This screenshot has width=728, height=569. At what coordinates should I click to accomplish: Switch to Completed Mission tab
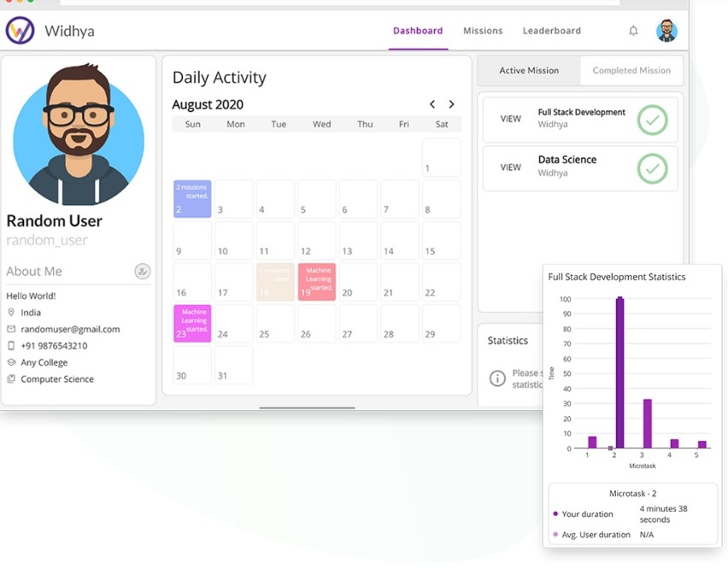click(x=631, y=71)
